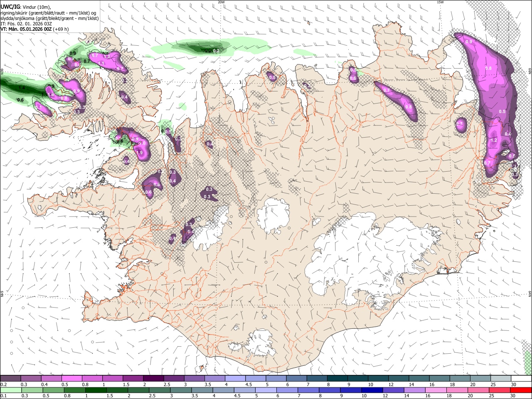Click the '0.2' label starting the snow scale
The height and width of the screenshot is (399, 532).
click(x=4, y=384)
